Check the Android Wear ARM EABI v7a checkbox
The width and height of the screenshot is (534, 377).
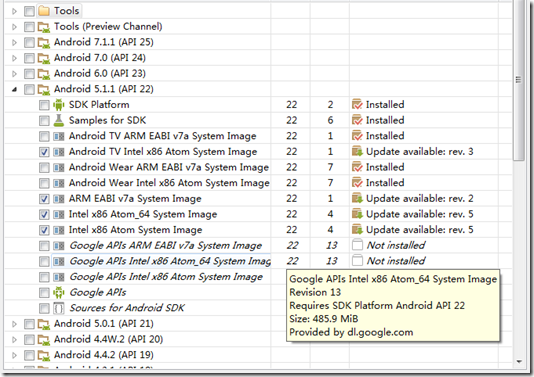click(x=44, y=168)
